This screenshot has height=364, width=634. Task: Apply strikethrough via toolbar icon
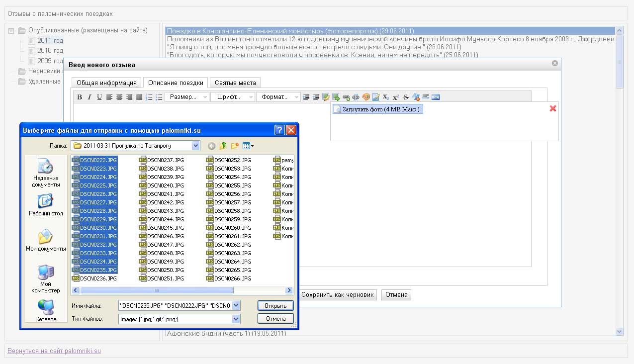click(406, 97)
